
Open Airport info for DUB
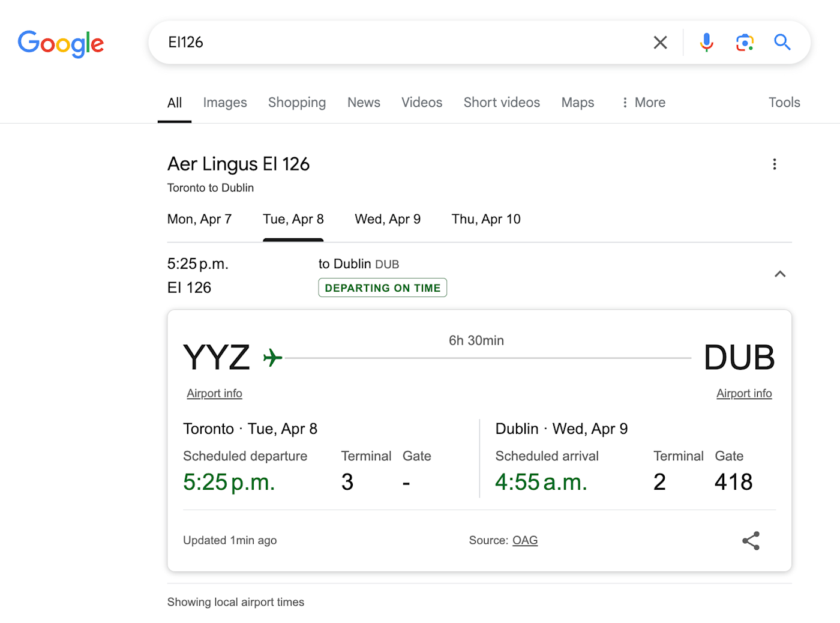point(744,393)
